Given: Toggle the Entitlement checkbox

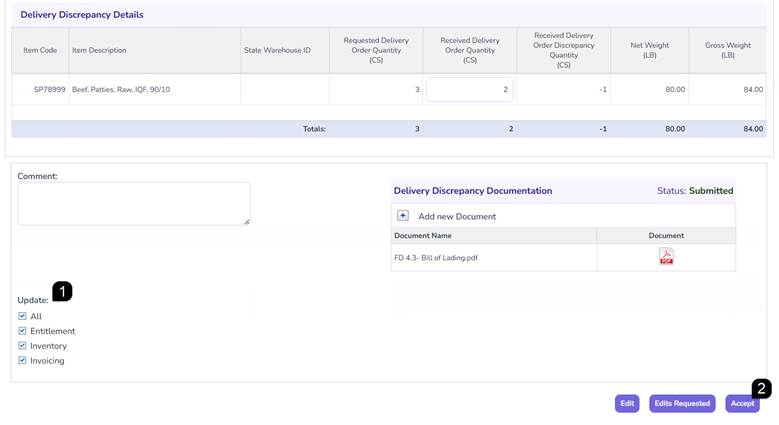Looking at the screenshot, I should click(x=22, y=331).
